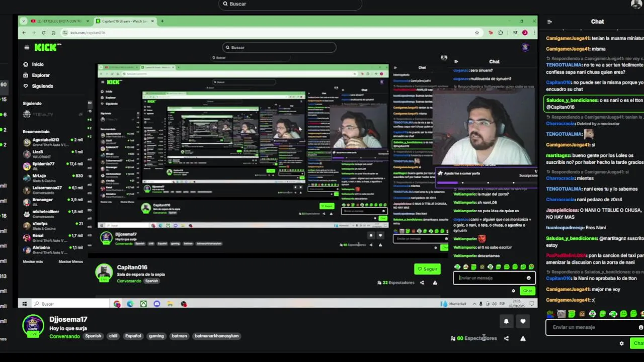
Task: Click the notification bell under Djjosema17's stream
Action: [x=506, y=321]
